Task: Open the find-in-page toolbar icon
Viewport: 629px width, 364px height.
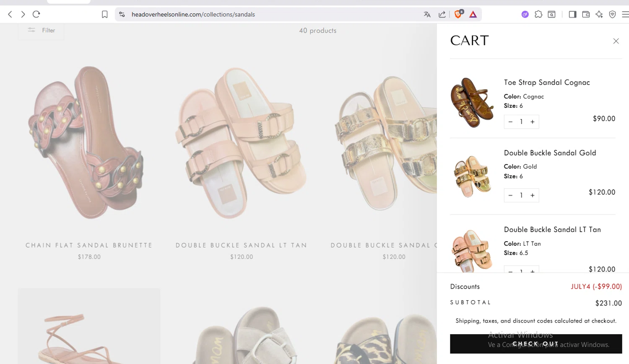Action: (x=552, y=14)
